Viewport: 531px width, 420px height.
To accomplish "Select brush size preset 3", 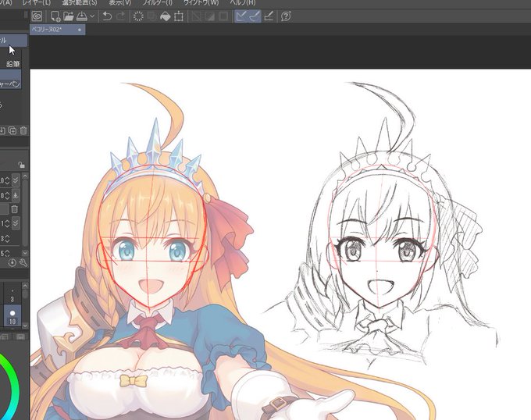I will 12,294.
